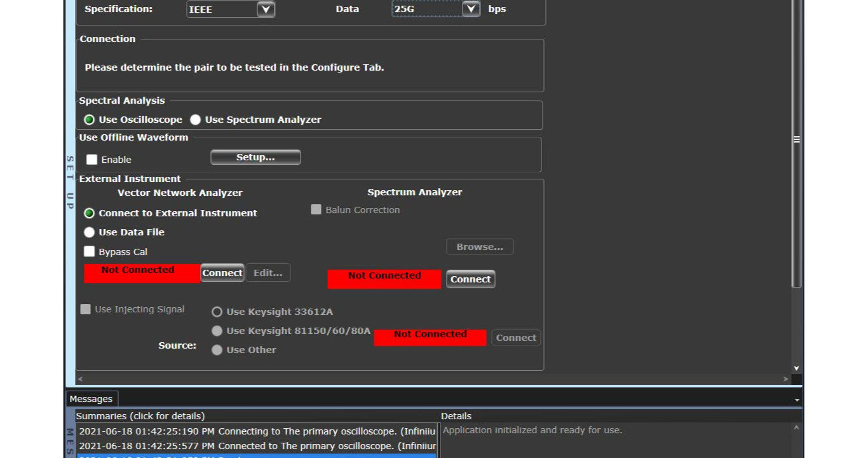
Task: Open the Messages panel dropdown arrow
Action: tap(797, 400)
